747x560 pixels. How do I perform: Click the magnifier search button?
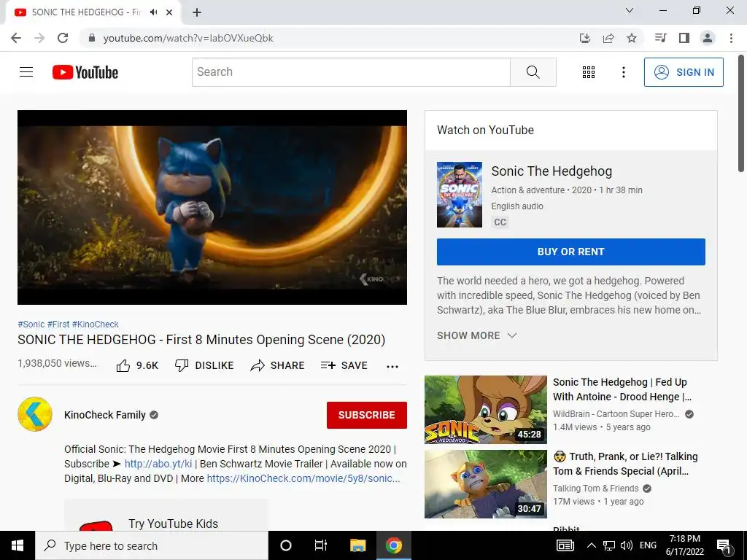pyautogui.click(x=533, y=72)
